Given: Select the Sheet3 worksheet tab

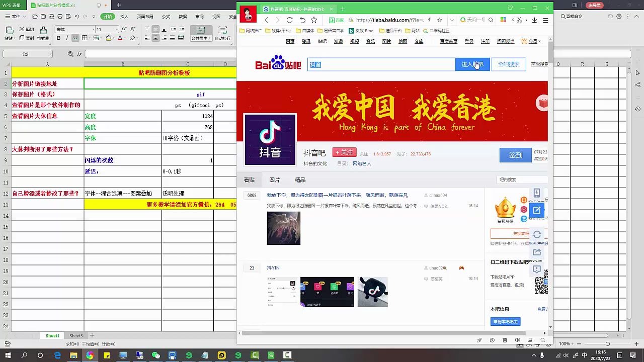Looking at the screenshot, I should tap(76, 335).
